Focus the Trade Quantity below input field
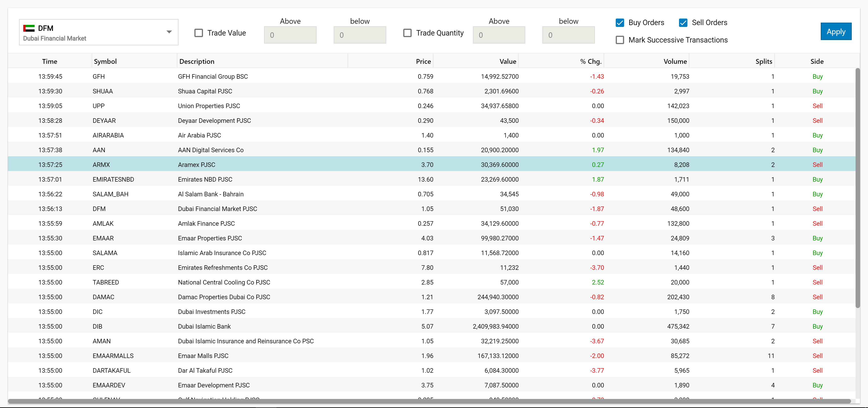The width and height of the screenshot is (868, 408). [x=568, y=35]
